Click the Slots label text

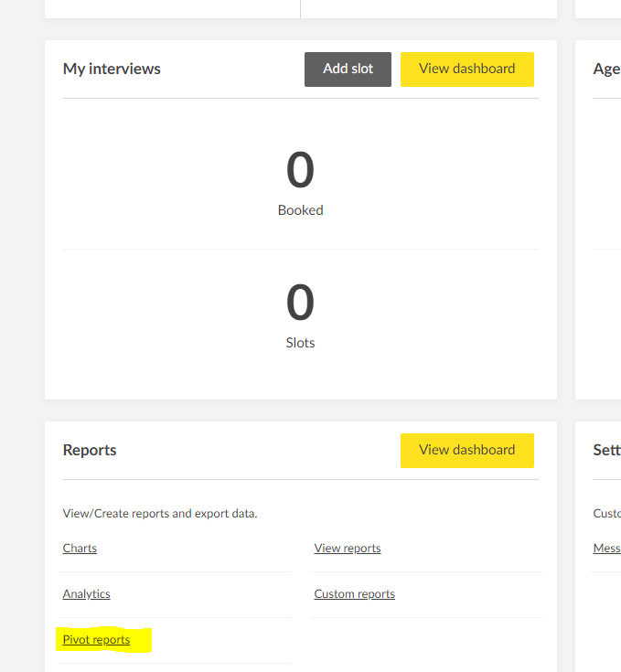click(300, 344)
